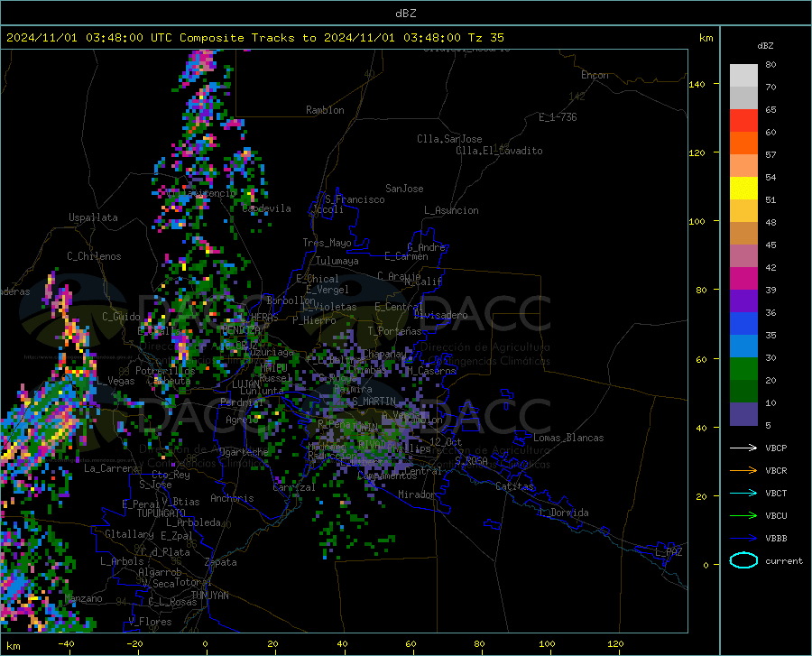Click the Tulumaya place label
Screen dimensions: 812x656
coord(337,261)
